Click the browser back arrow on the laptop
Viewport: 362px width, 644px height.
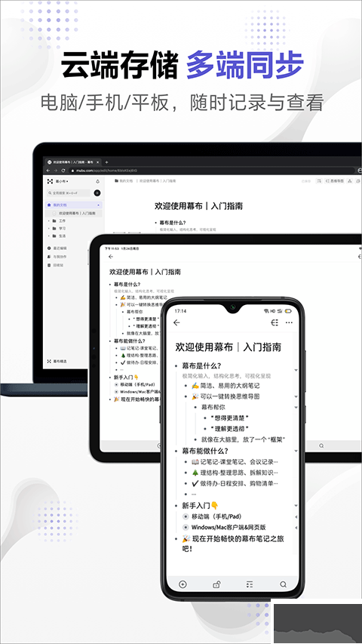pos(49,170)
